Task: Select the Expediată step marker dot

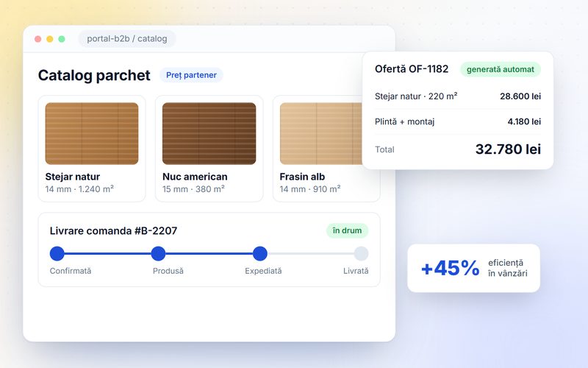Action: [260, 253]
